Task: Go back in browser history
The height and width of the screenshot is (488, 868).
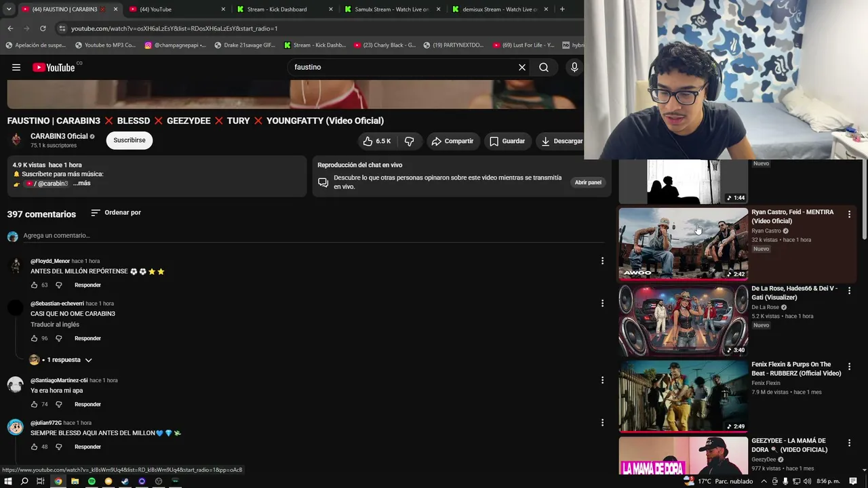Action: tap(10, 28)
